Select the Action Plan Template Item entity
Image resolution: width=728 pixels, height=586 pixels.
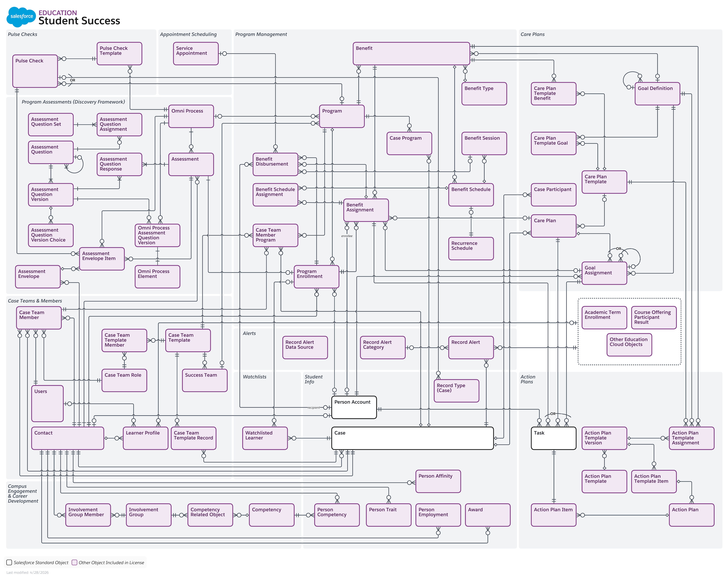coord(654,482)
